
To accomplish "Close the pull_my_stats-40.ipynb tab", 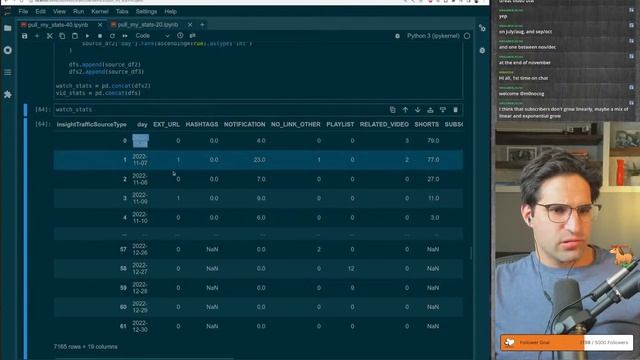I will [100, 25].
